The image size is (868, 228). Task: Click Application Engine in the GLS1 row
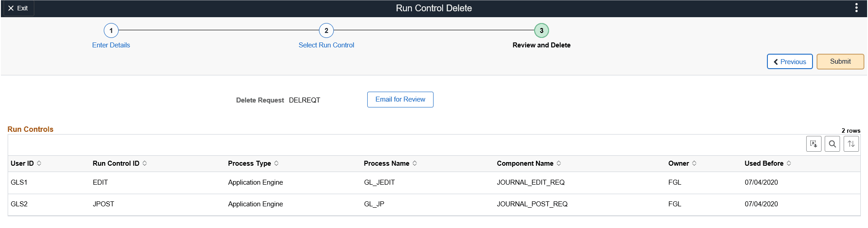tap(255, 182)
